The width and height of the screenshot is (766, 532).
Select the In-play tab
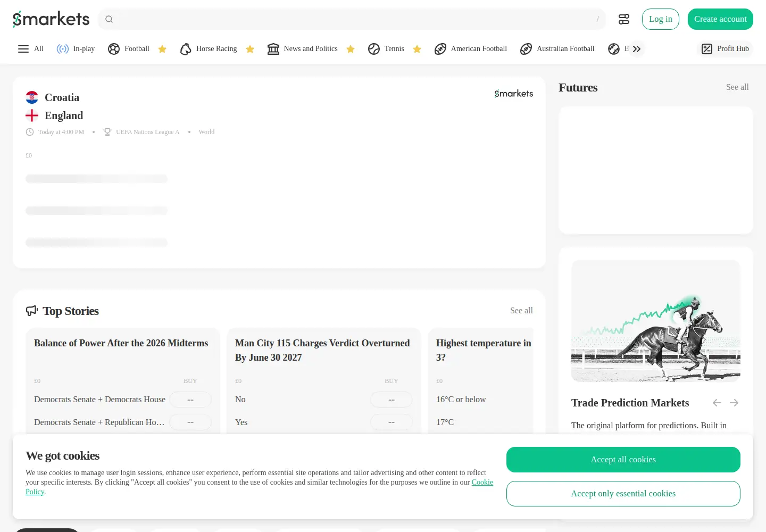point(76,49)
